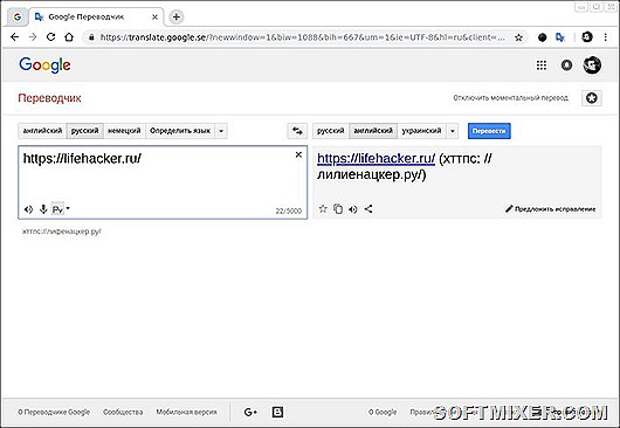Select source language русский
Image resolution: width=620 pixels, height=428 pixels.
pos(85,131)
